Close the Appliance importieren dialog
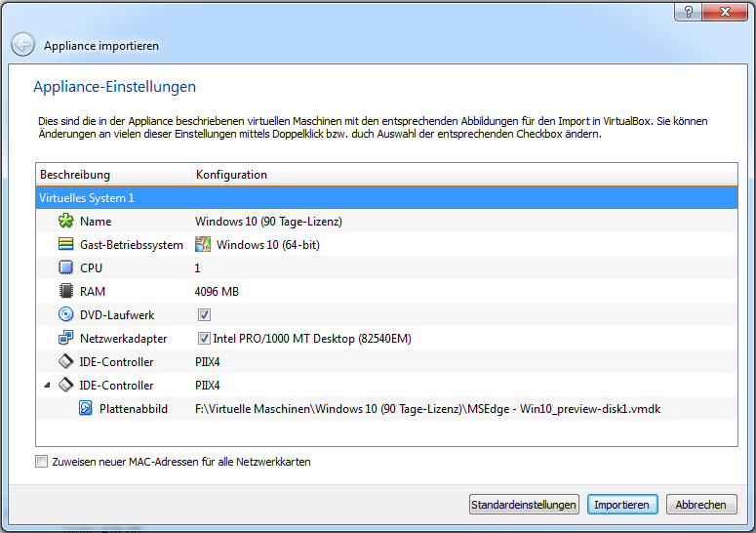 tap(725, 12)
